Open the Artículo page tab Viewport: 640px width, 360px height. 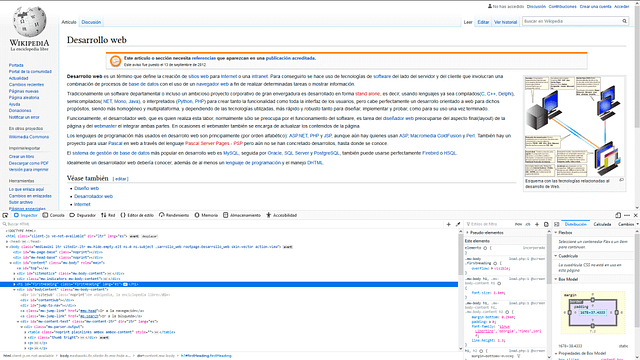click(69, 22)
